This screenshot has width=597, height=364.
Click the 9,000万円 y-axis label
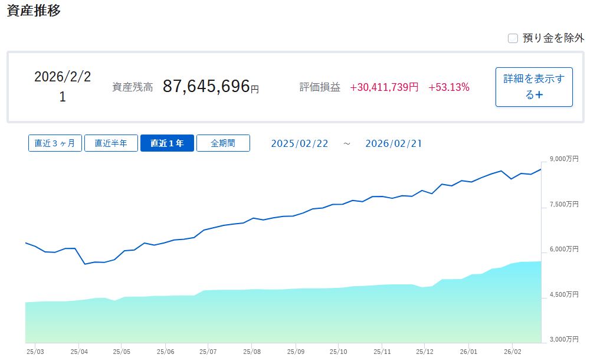(x=565, y=159)
